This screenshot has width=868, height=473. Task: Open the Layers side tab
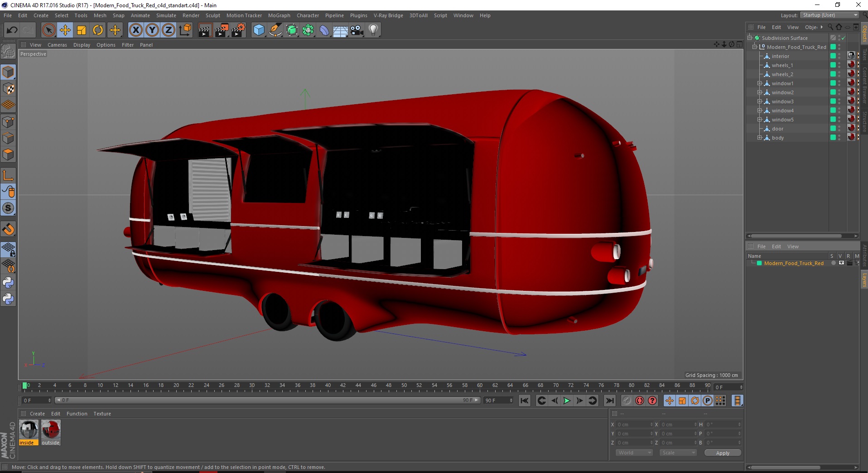click(x=864, y=280)
